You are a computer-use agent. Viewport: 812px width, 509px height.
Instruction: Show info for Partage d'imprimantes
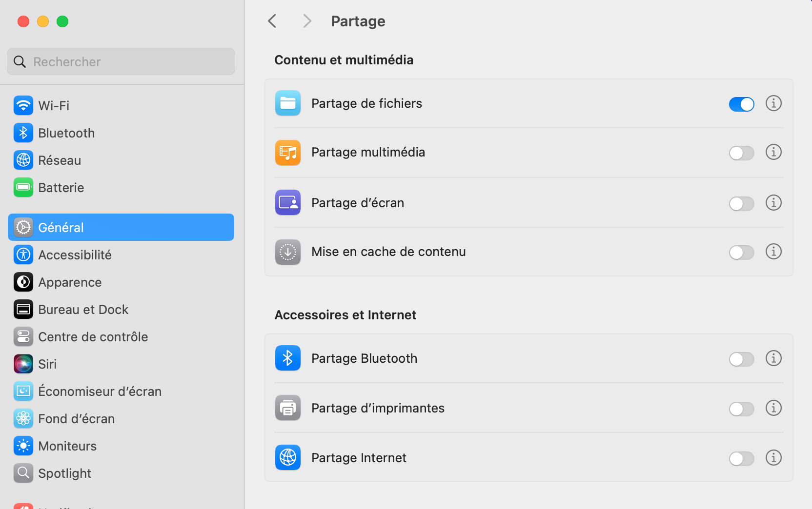coord(773,408)
